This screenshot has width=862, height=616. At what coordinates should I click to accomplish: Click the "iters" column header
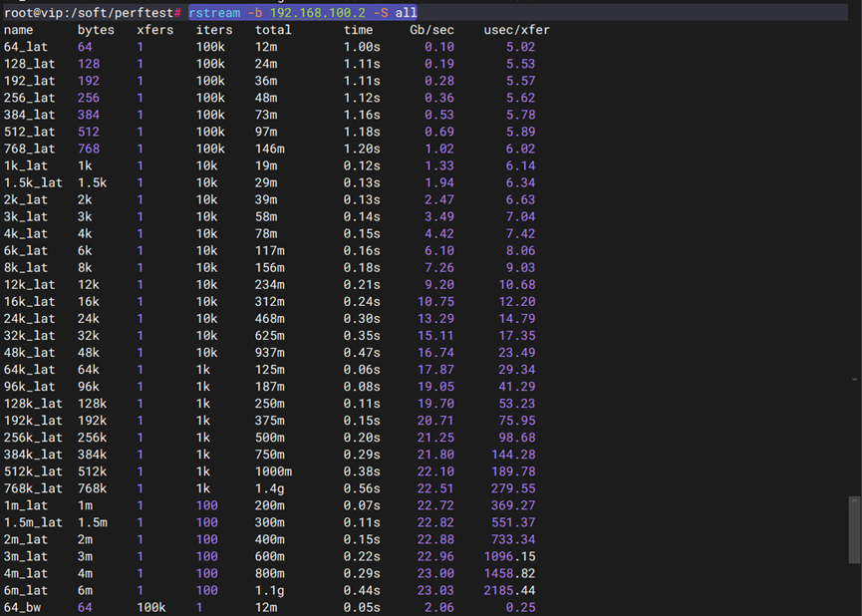(213, 30)
